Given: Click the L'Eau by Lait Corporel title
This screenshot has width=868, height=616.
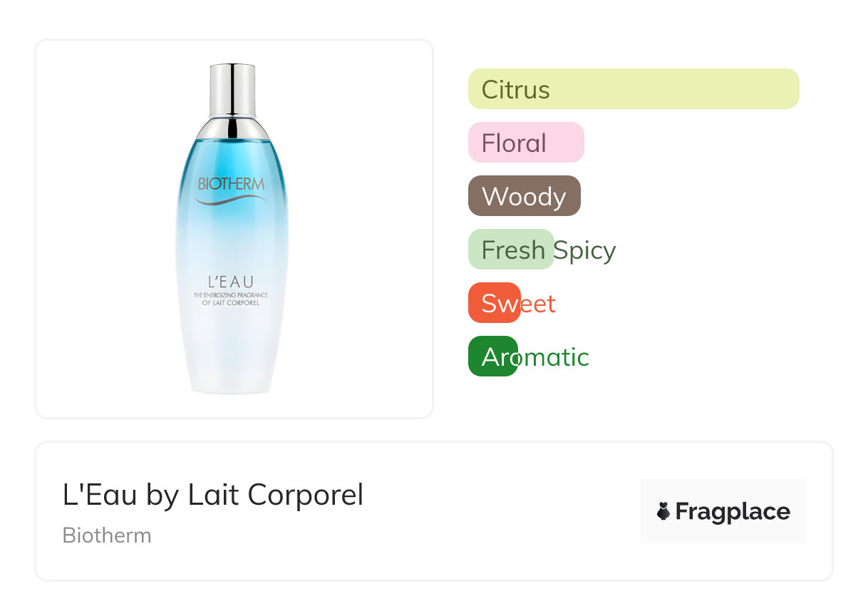Looking at the screenshot, I should 213,495.
